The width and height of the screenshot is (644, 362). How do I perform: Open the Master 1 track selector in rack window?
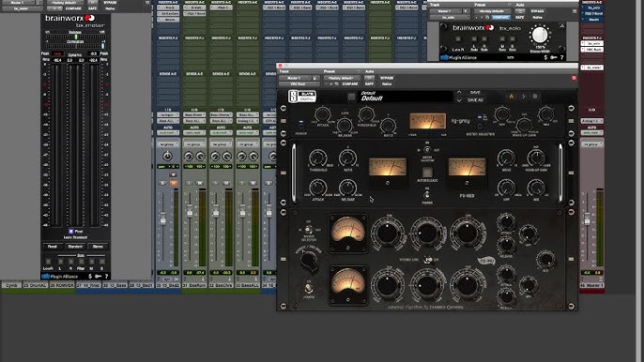click(295, 78)
